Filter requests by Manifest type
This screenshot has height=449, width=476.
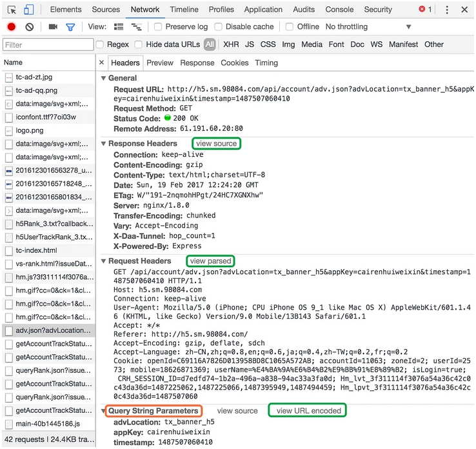tap(404, 45)
